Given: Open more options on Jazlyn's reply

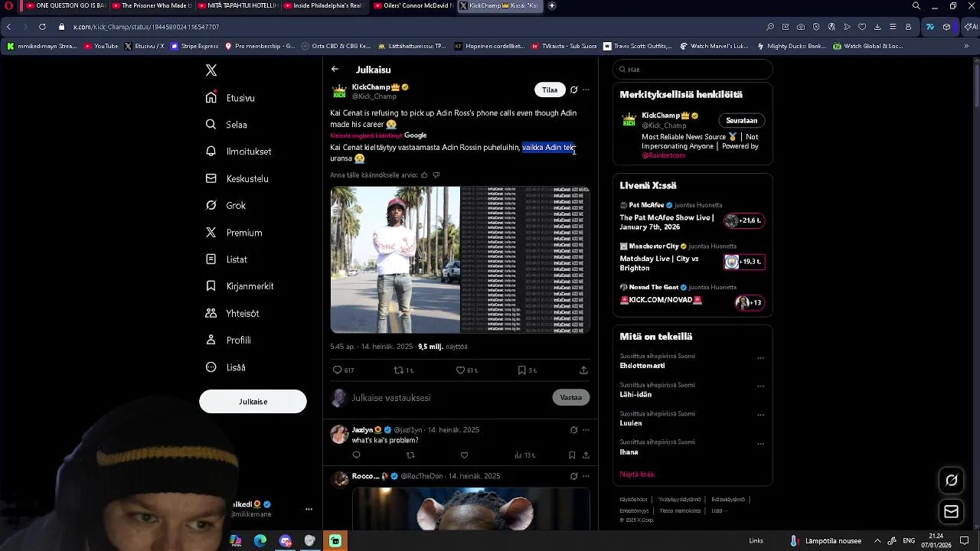Looking at the screenshot, I should (586, 430).
